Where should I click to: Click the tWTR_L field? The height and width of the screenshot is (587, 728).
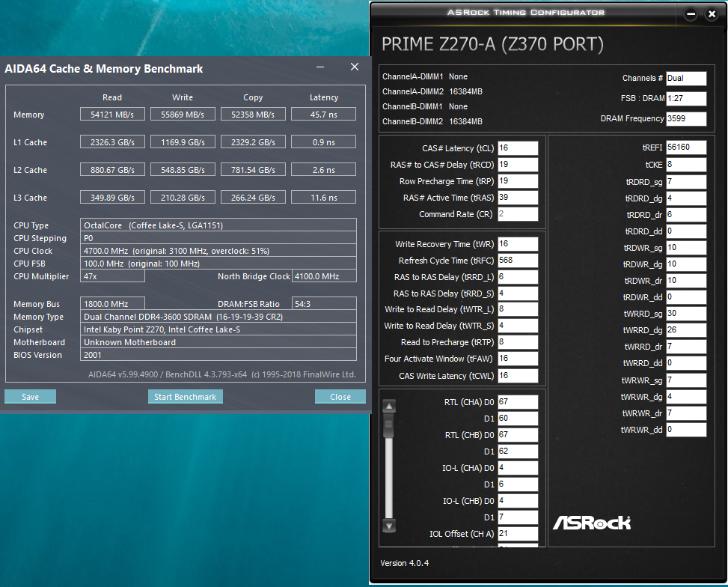click(518, 309)
